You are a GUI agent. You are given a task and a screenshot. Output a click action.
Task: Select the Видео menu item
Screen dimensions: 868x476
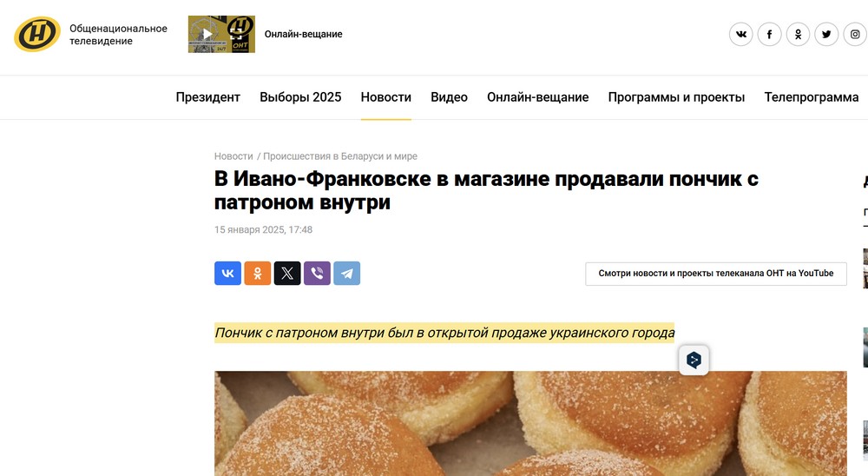pyautogui.click(x=449, y=97)
